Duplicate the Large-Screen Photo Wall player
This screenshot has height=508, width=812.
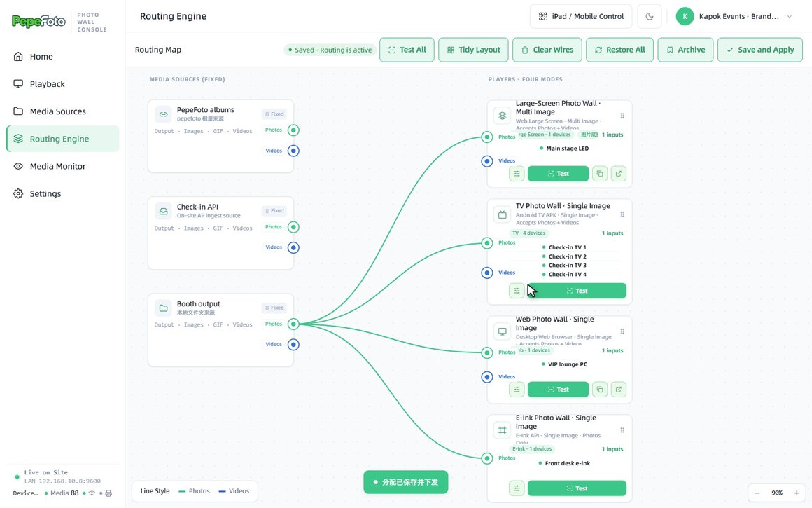[600, 174]
